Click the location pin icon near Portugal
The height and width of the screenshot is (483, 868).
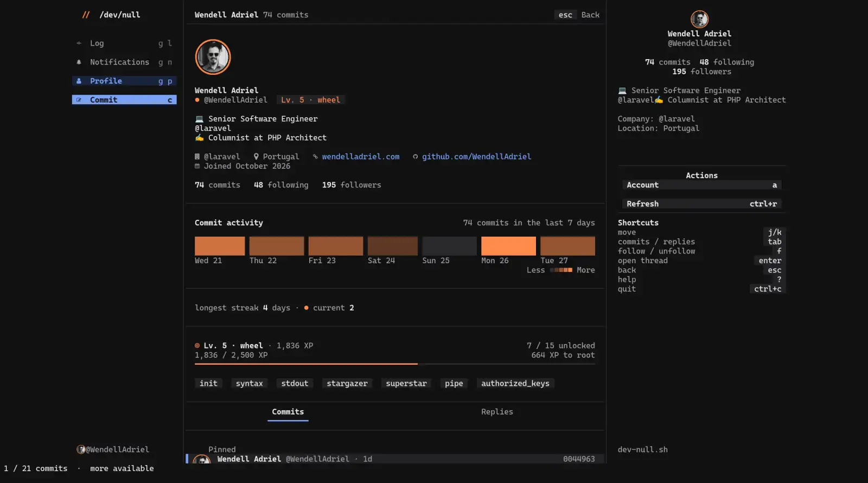click(256, 157)
